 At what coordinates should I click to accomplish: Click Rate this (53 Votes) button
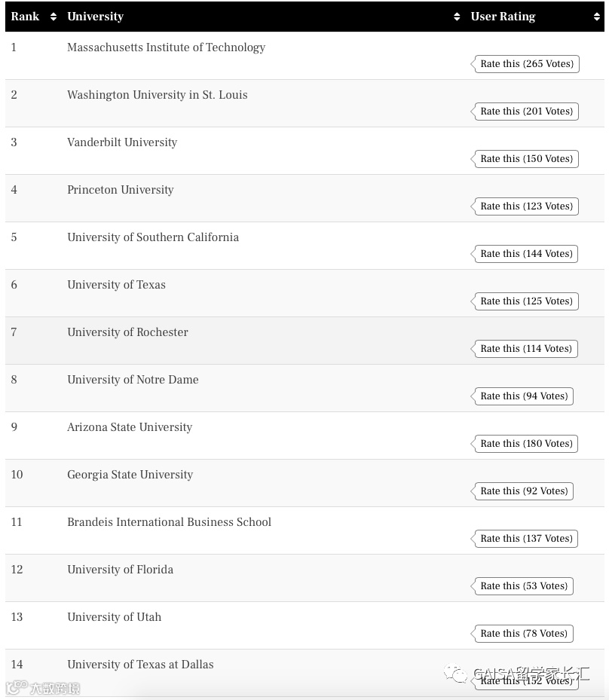(524, 586)
